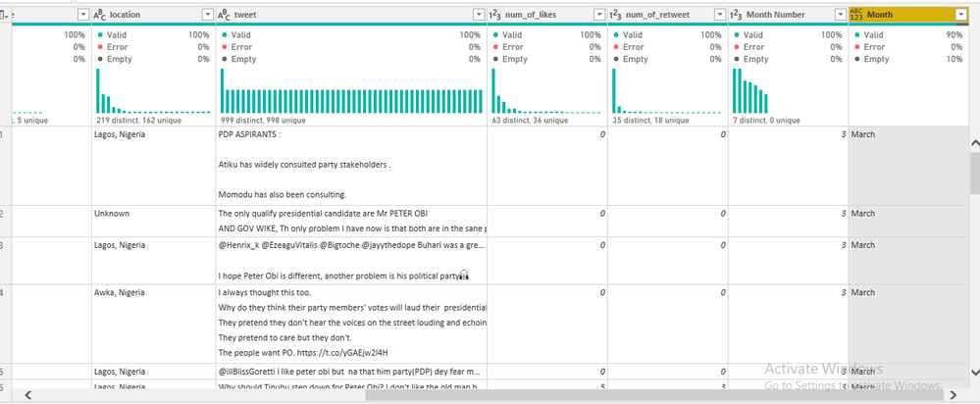The image size is (980, 404).
Task: Click tweet cell starting '@illBlissGoretti'
Action: click(351, 372)
